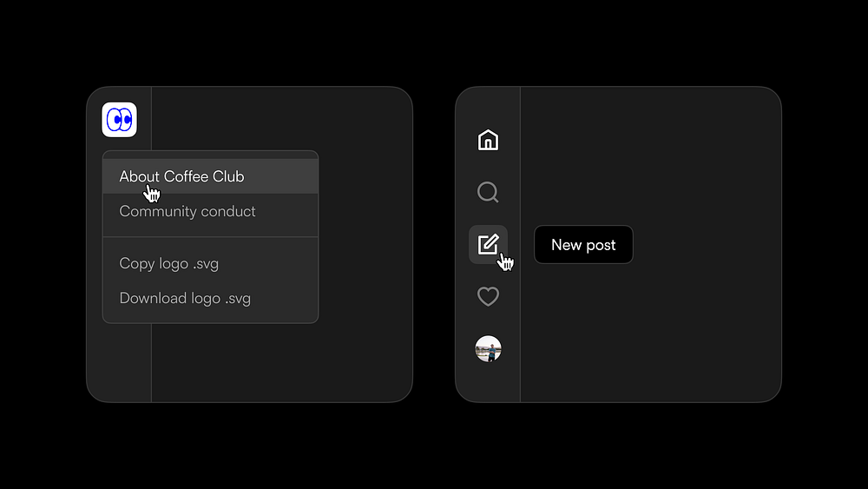Viewport: 868px width, 489px height.
Task: Open the profile avatar photo
Action: pos(488,349)
